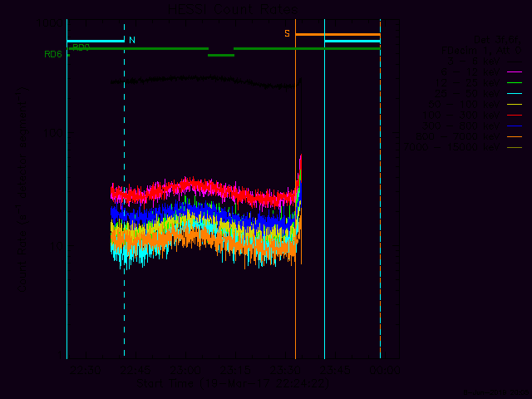Click the cyan 'N' flag label
Image resolution: width=532 pixels, height=399 pixels.
pyautogui.click(x=132, y=40)
